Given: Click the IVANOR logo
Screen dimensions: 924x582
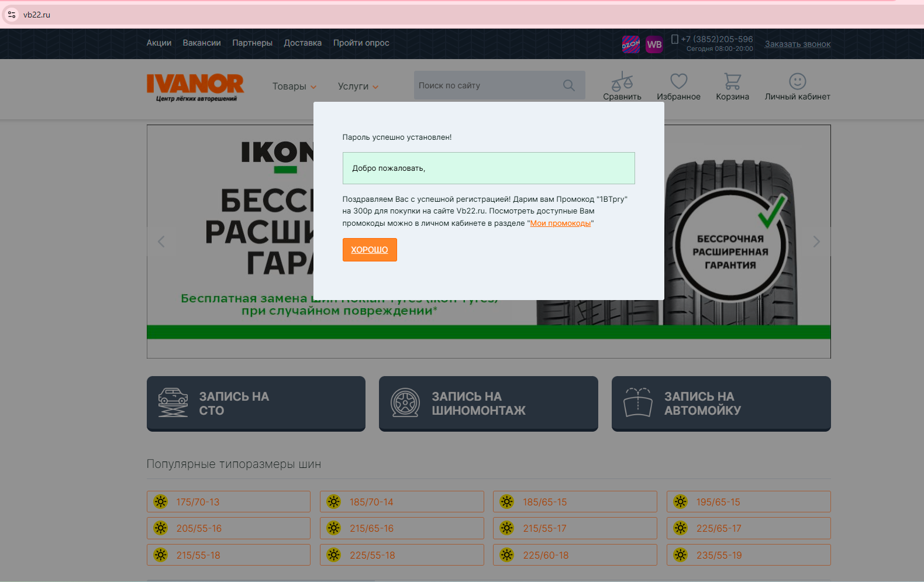Looking at the screenshot, I should click(x=195, y=87).
